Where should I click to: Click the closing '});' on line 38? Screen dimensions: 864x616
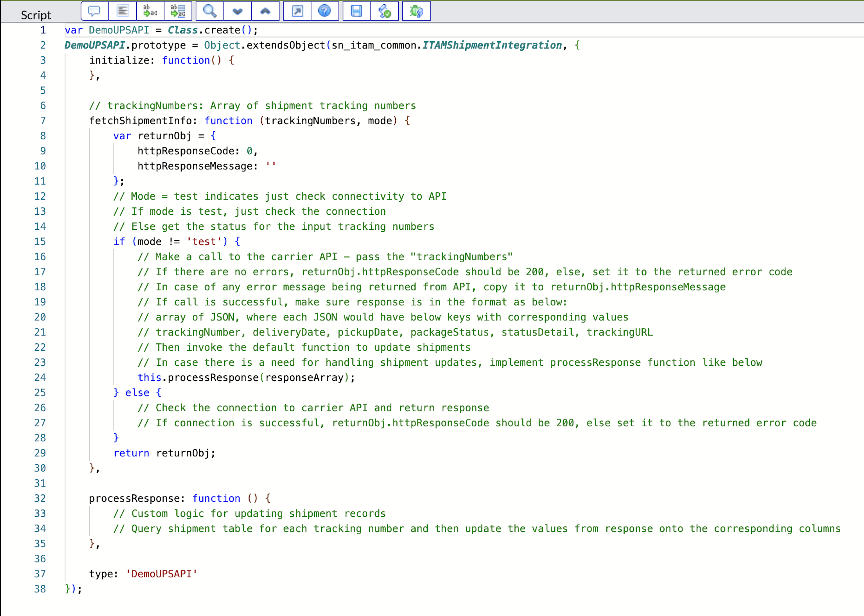[x=73, y=589]
